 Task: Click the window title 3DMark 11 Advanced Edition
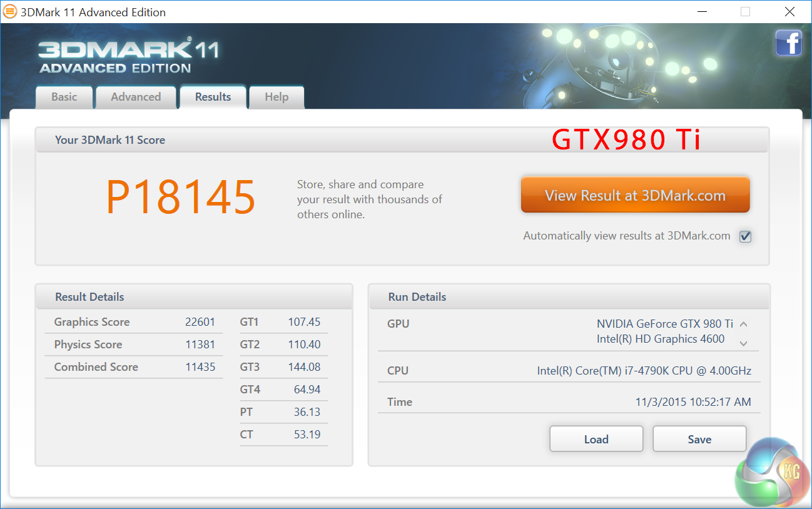[x=94, y=12]
